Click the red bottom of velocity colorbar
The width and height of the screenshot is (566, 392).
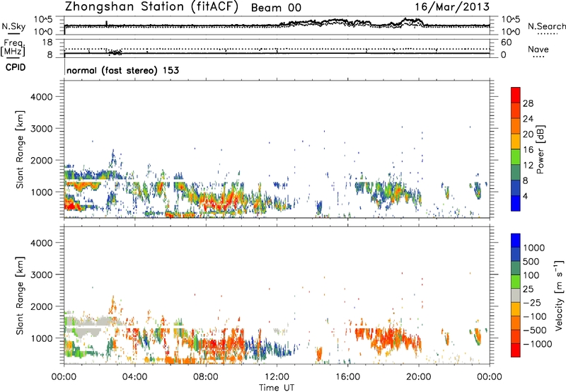[x=516, y=350]
